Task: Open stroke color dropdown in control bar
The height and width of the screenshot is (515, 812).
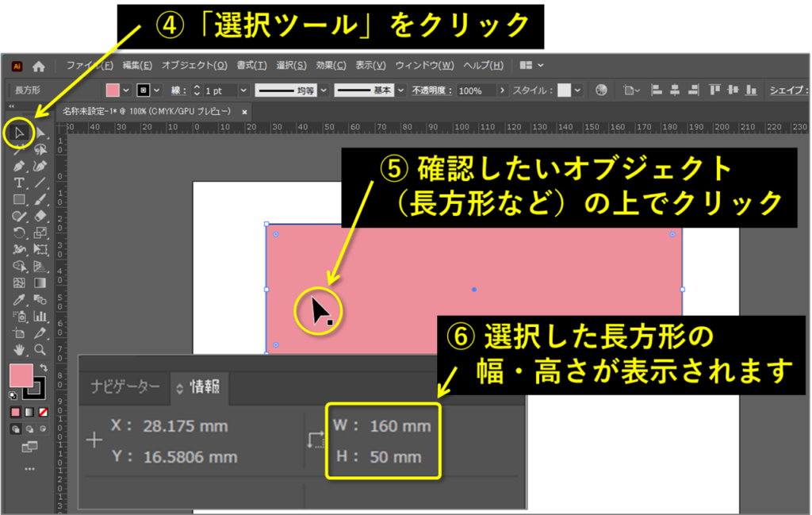Action: [157, 90]
